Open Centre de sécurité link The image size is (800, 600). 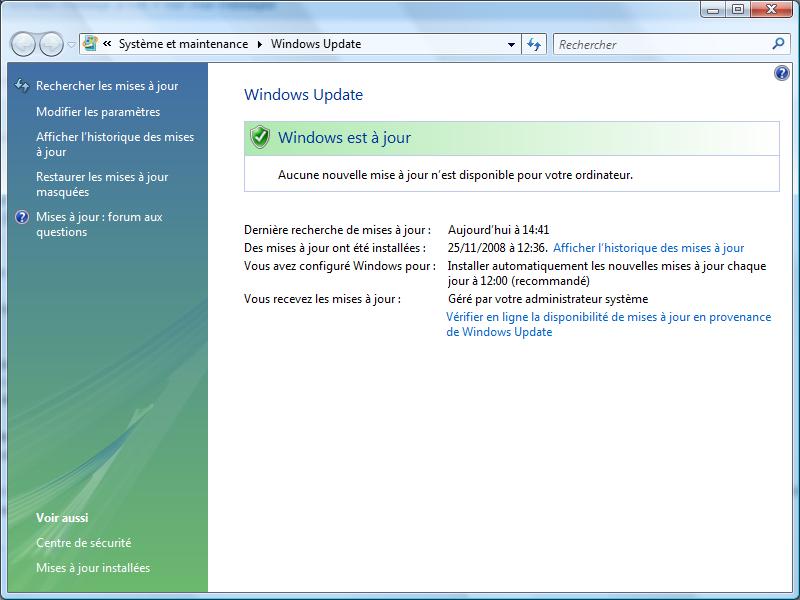click(84, 543)
